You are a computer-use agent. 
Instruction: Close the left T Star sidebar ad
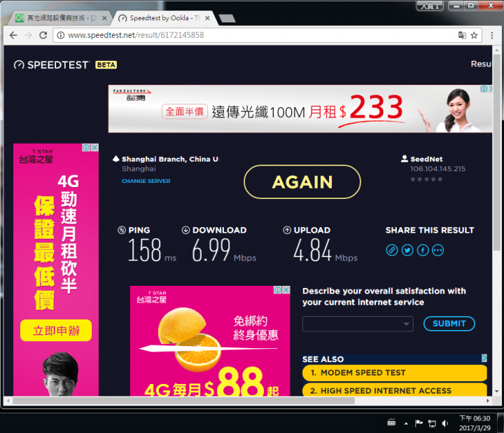click(x=94, y=147)
